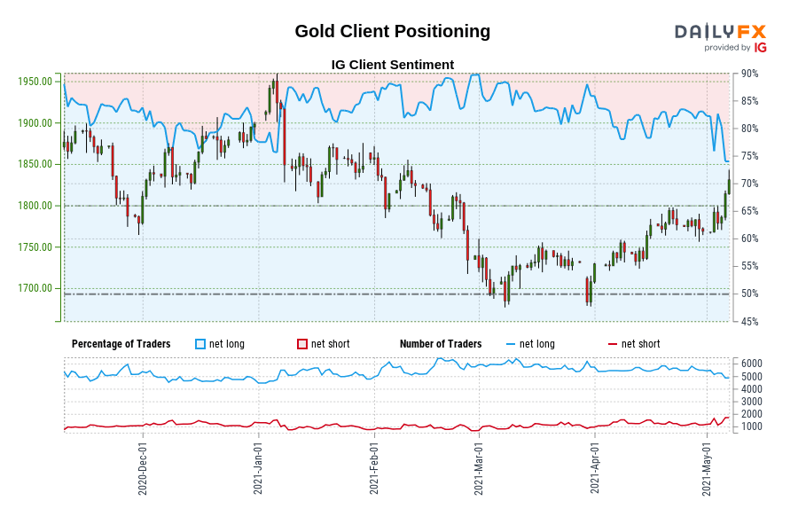
Task: Click the 4000 traders axis label
Action: [x=752, y=389]
